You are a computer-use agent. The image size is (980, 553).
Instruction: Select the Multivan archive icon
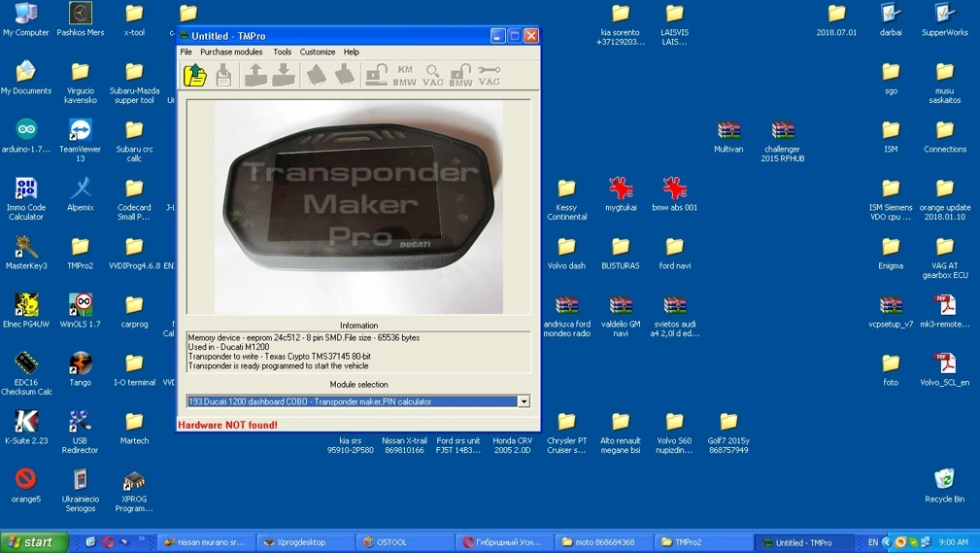click(728, 136)
